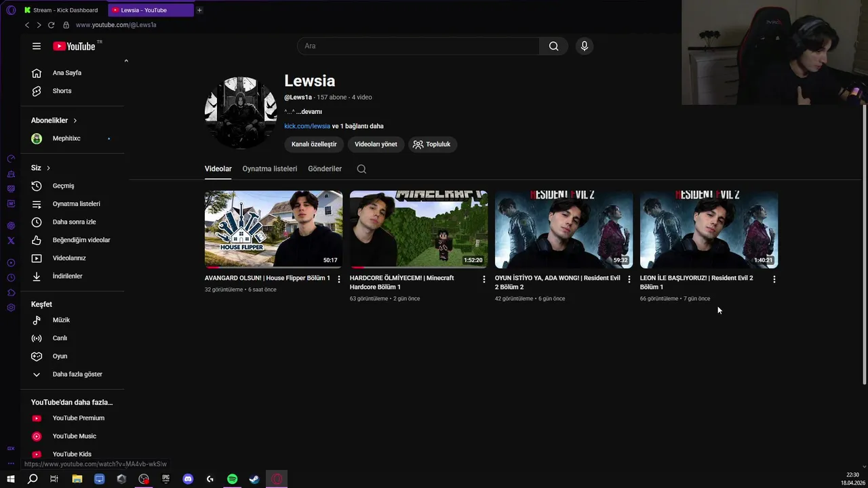Open Epic Games Launcher from the taskbar
868x488 pixels.
tap(165, 479)
